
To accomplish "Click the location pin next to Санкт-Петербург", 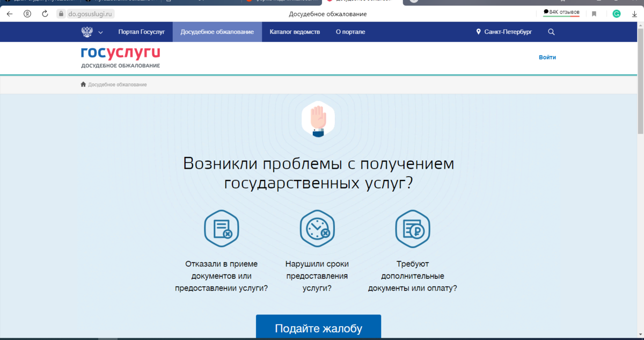I will coord(478,32).
